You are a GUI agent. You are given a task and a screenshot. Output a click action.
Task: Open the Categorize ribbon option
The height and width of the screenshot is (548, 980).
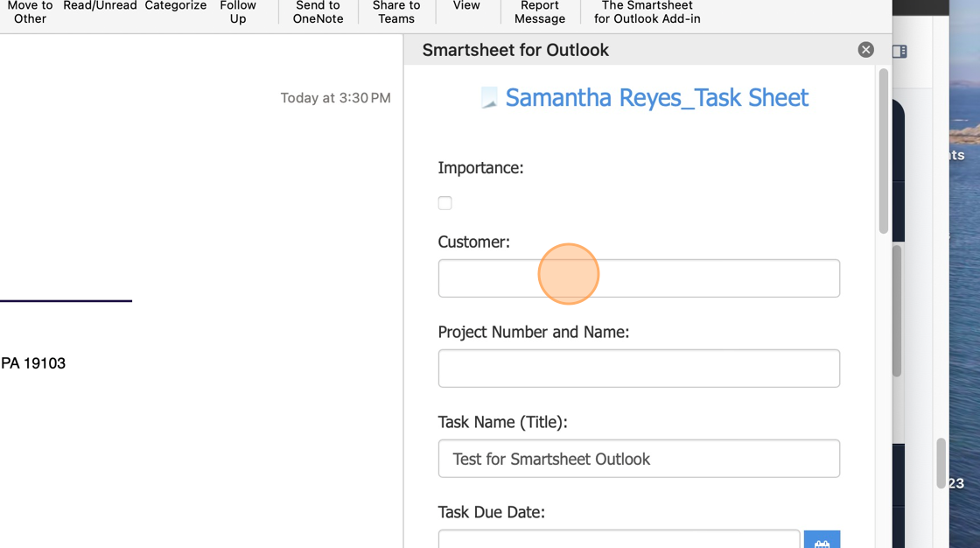[176, 6]
